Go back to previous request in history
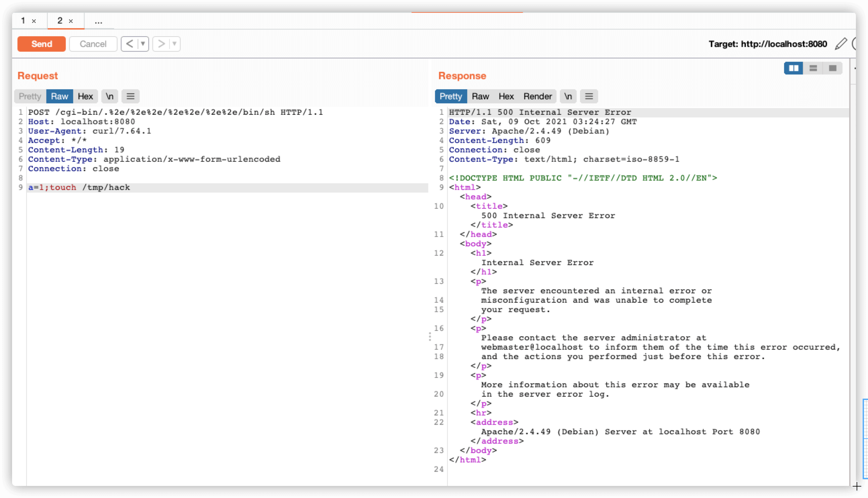 (x=130, y=44)
